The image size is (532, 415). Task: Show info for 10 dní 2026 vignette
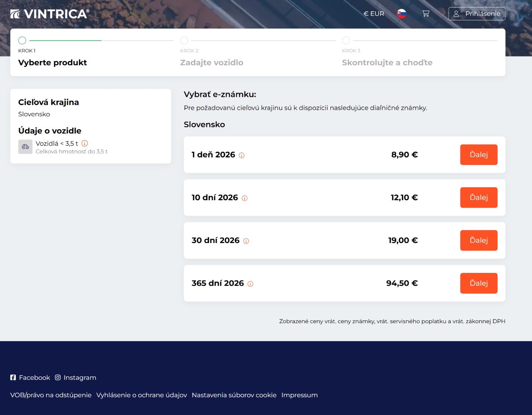click(x=244, y=198)
